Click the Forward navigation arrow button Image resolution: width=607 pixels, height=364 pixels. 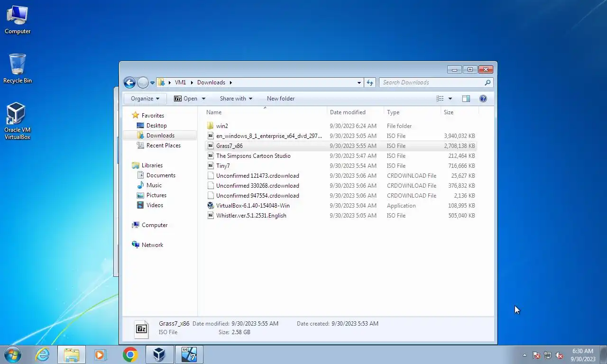[143, 82]
